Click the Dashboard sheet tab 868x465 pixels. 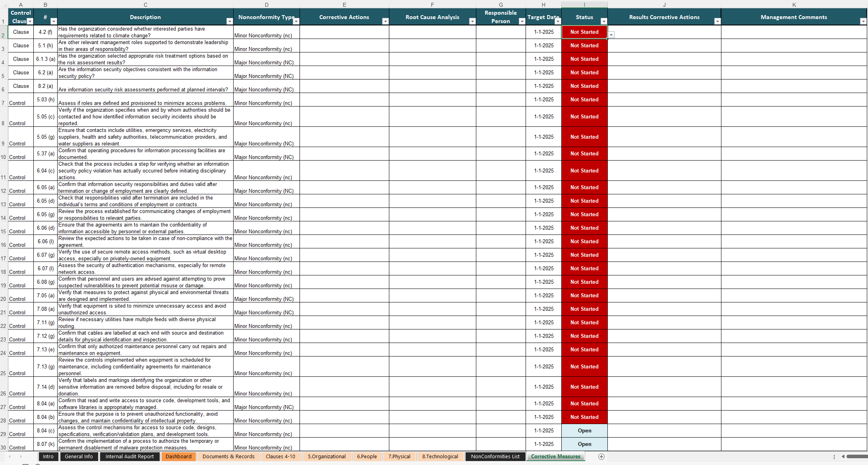point(179,456)
